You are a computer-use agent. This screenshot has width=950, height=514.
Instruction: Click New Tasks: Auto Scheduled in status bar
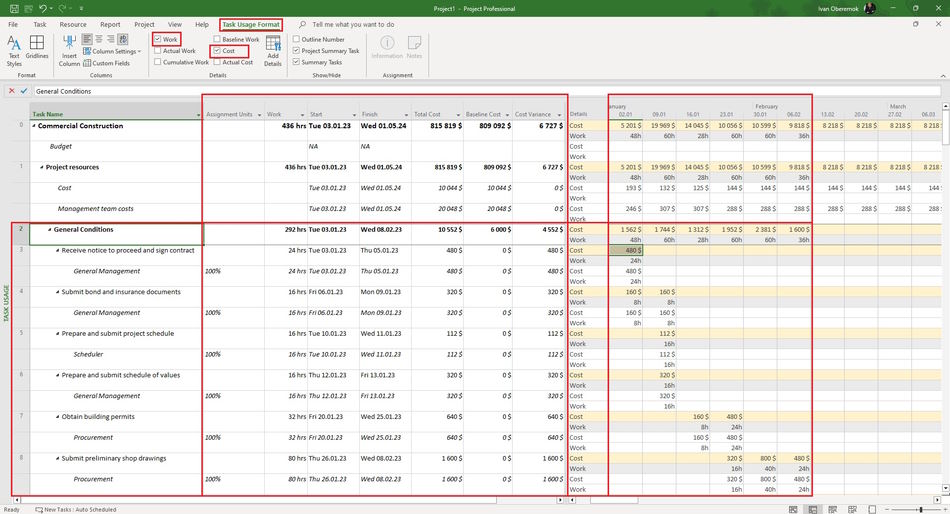tap(76, 510)
